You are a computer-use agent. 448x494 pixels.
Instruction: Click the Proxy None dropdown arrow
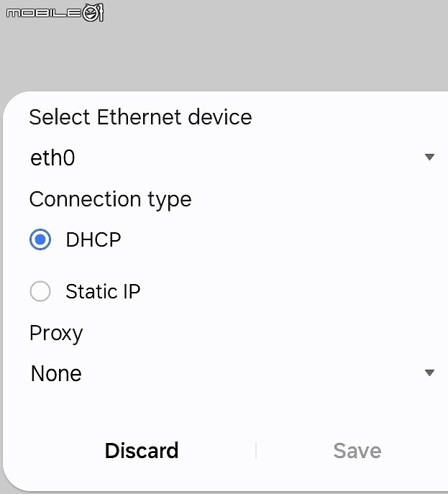[429, 372]
